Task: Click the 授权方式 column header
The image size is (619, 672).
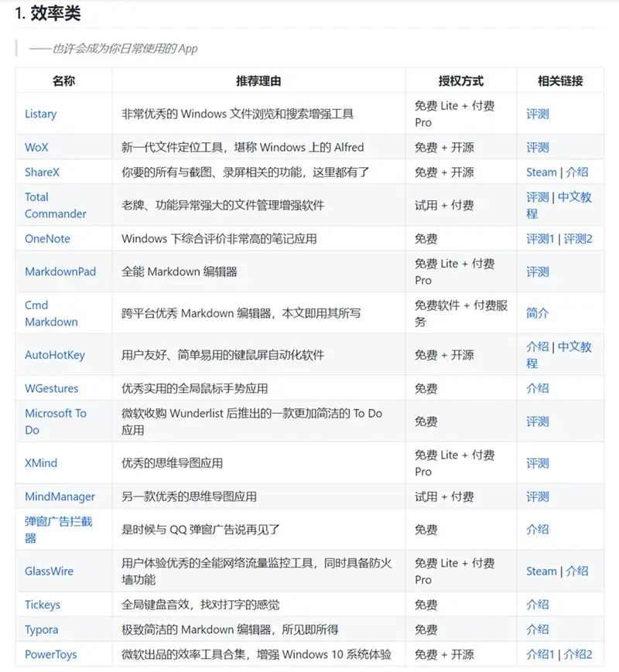Action: [461, 81]
